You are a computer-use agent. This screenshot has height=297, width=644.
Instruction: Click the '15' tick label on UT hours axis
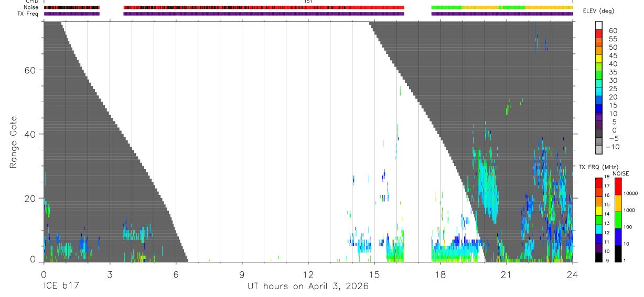374,274
